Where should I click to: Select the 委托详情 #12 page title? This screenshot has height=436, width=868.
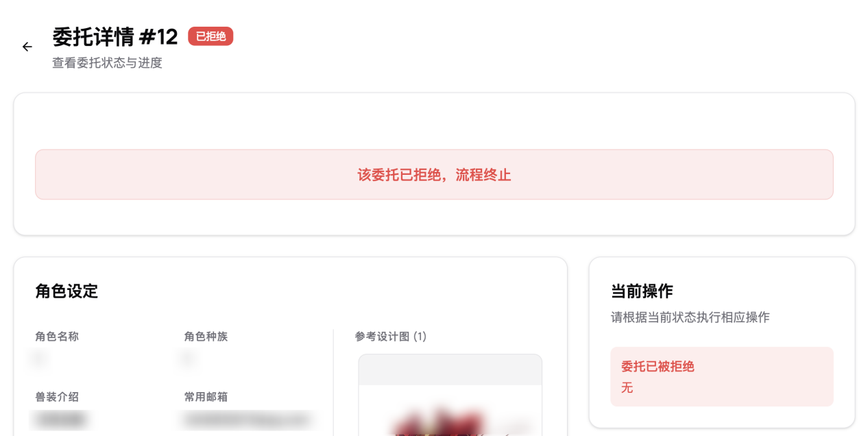[115, 37]
